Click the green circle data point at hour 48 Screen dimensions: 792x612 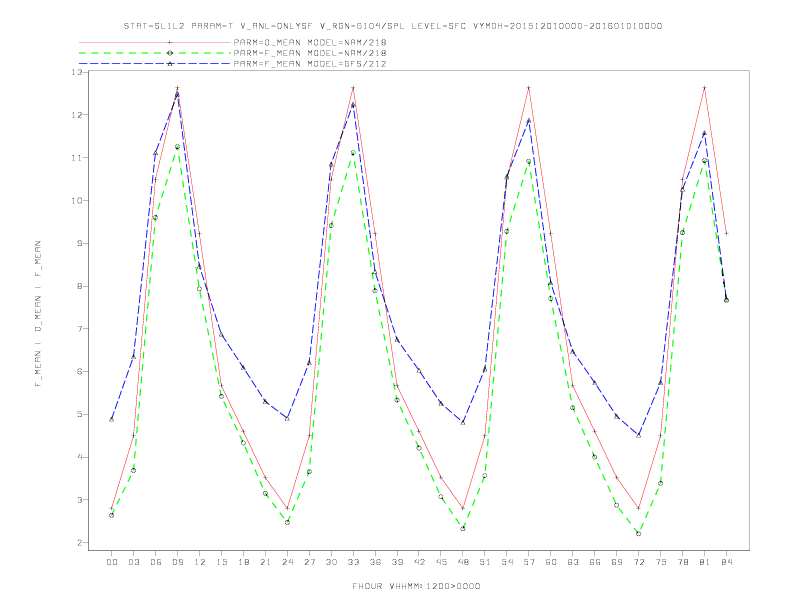(463, 529)
